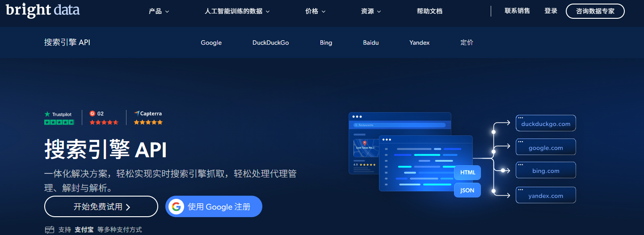Select the Baidu tab
Viewport: 644px width, 235px height.
(x=370, y=42)
